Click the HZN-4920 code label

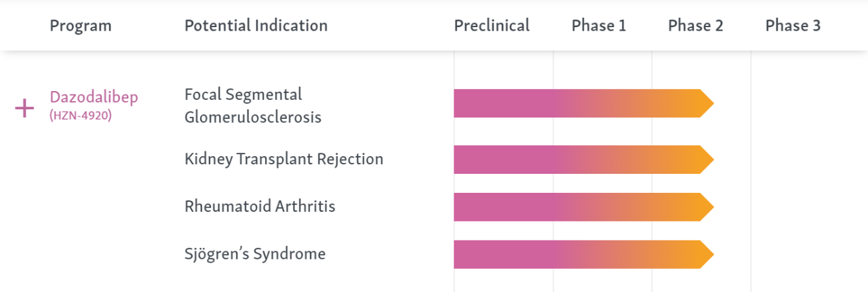tap(81, 115)
